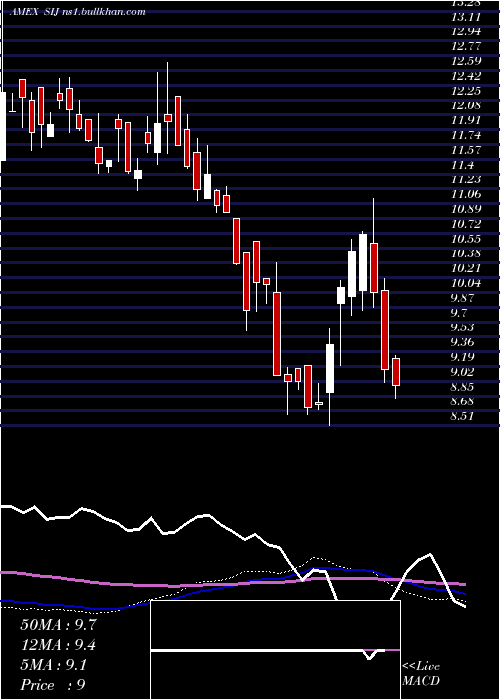This screenshot has height=700, width=500.
Task: Click the 11.74 price axis label
Action: click(x=466, y=135)
